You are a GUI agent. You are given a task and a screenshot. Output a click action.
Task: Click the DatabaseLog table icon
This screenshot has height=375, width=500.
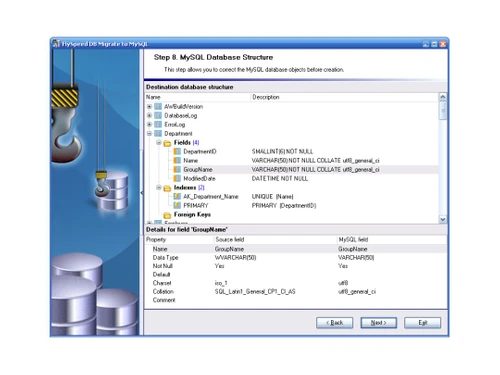point(158,116)
